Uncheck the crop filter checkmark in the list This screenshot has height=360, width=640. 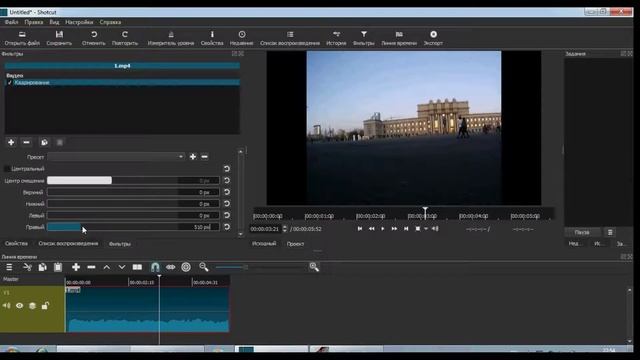(x=10, y=82)
